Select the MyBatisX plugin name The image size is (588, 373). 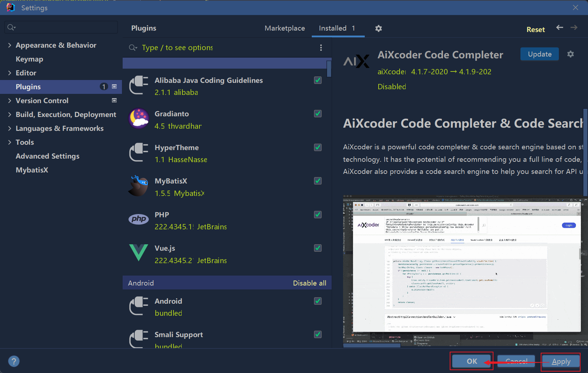[x=171, y=181]
